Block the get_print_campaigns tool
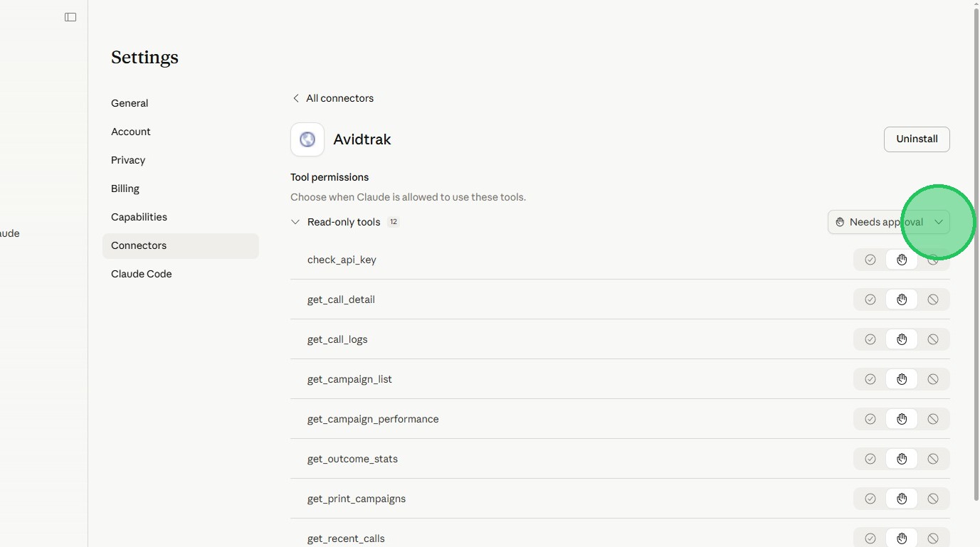The width and height of the screenshot is (980, 547). pyautogui.click(x=933, y=499)
